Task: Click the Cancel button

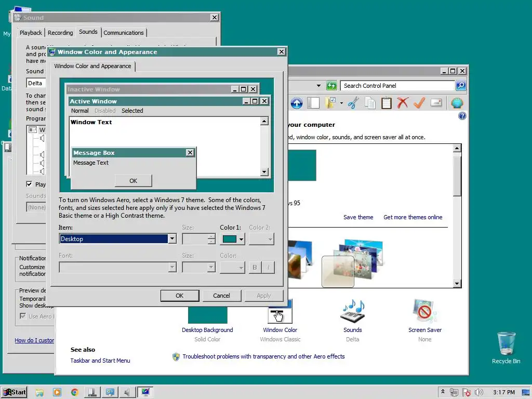Action: point(221,296)
